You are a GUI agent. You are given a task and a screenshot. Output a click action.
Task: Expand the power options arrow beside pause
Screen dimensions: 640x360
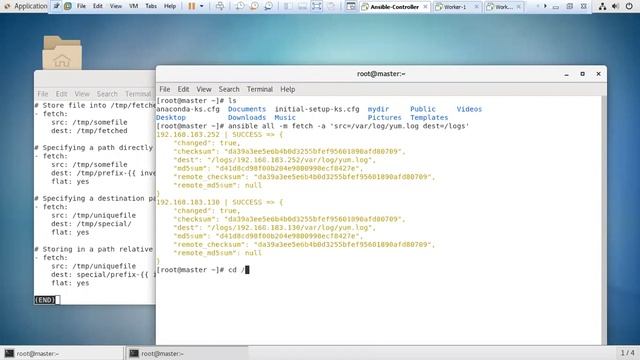point(202,6)
